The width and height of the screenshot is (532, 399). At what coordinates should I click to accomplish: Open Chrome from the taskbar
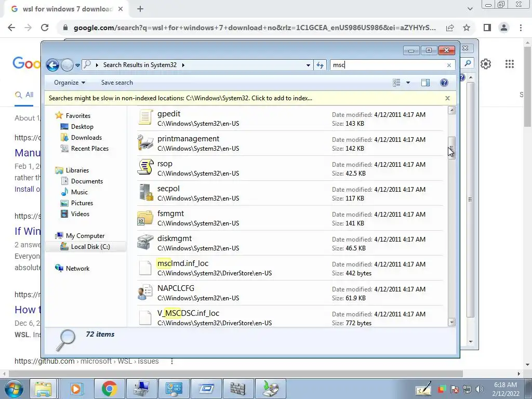[109, 389]
